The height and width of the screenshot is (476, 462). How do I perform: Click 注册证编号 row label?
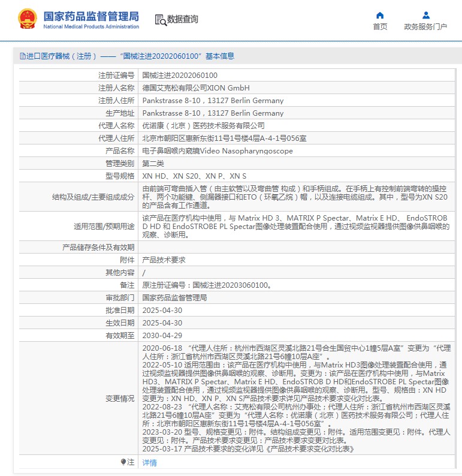pyautogui.click(x=116, y=76)
